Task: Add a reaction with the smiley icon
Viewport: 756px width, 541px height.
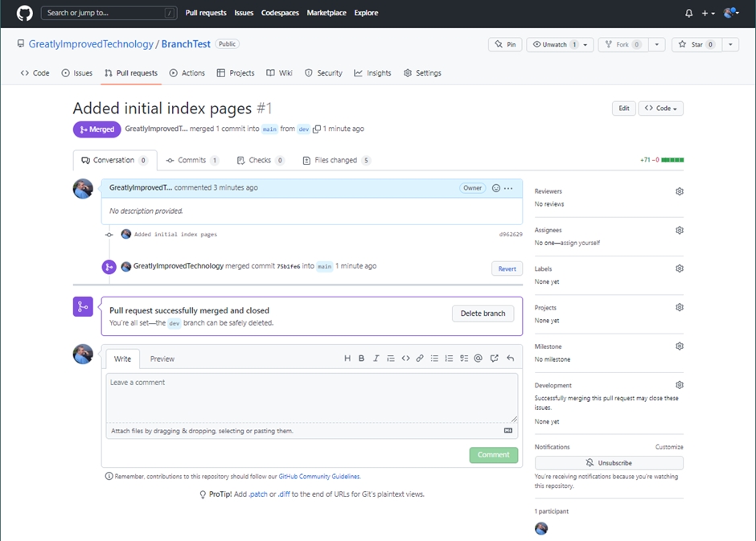Action: click(495, 188)
